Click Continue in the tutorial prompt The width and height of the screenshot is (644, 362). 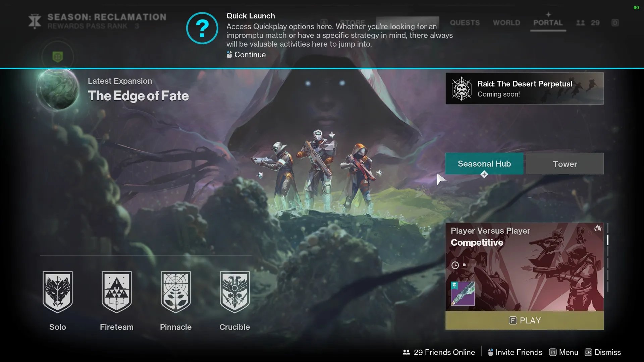coord(250,55)
